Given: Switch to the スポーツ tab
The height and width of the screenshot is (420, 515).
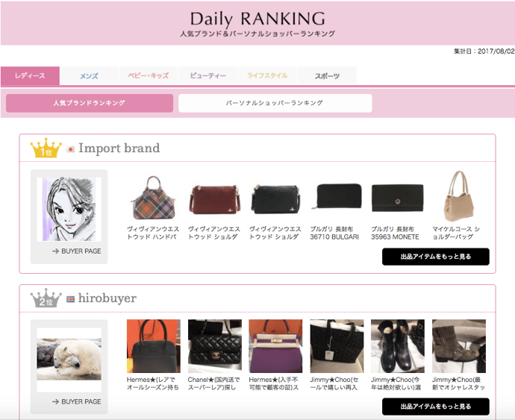Looking at the screenshot, I should 326,76.
